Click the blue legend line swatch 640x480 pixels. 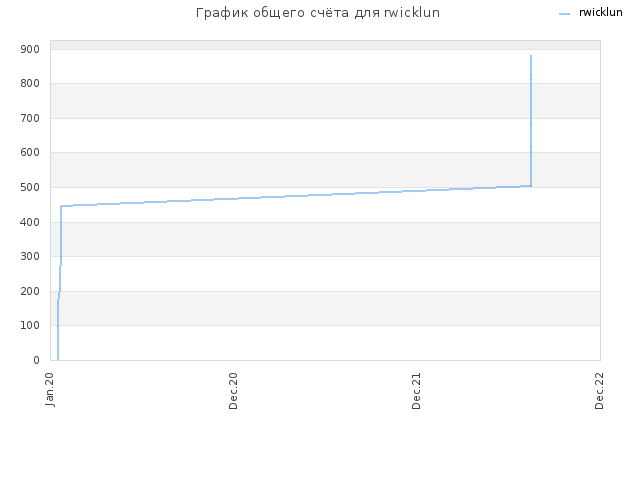(x=564, y=14)
